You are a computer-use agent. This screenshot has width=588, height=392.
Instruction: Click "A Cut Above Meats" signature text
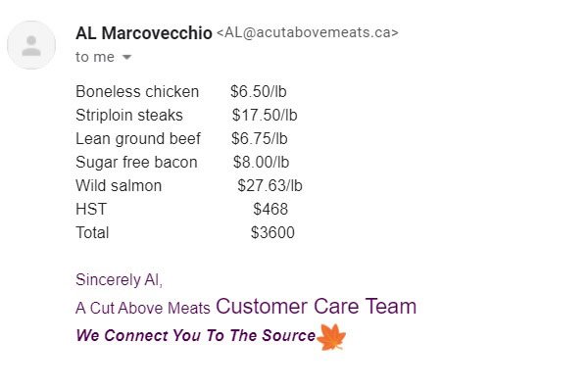pyautogui.click(x=143, y=308)
